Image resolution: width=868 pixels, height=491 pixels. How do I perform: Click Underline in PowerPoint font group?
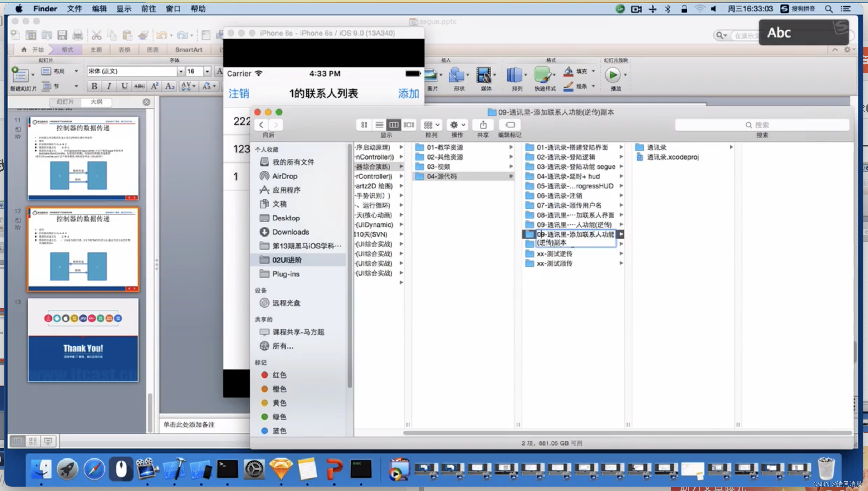124,86
